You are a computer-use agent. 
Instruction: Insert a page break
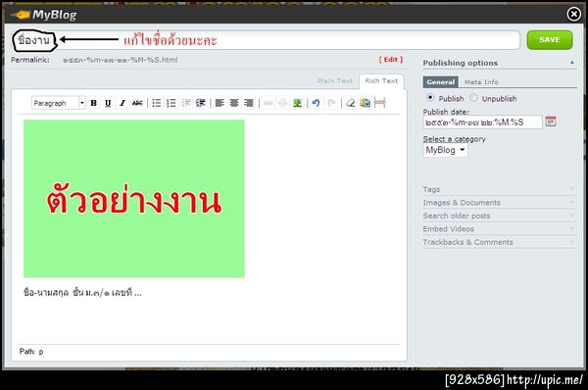click(x=379, y=103)
